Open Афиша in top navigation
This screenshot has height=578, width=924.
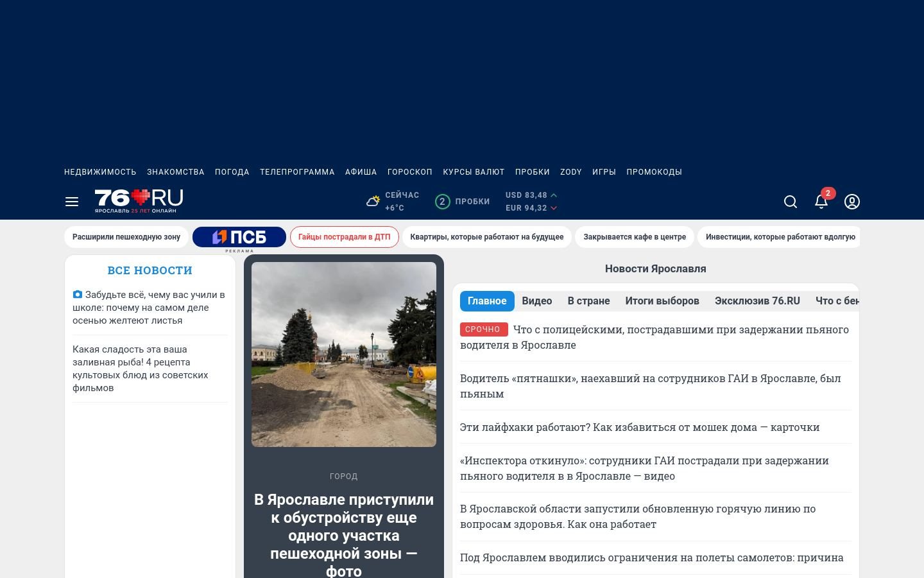[361, 172]
